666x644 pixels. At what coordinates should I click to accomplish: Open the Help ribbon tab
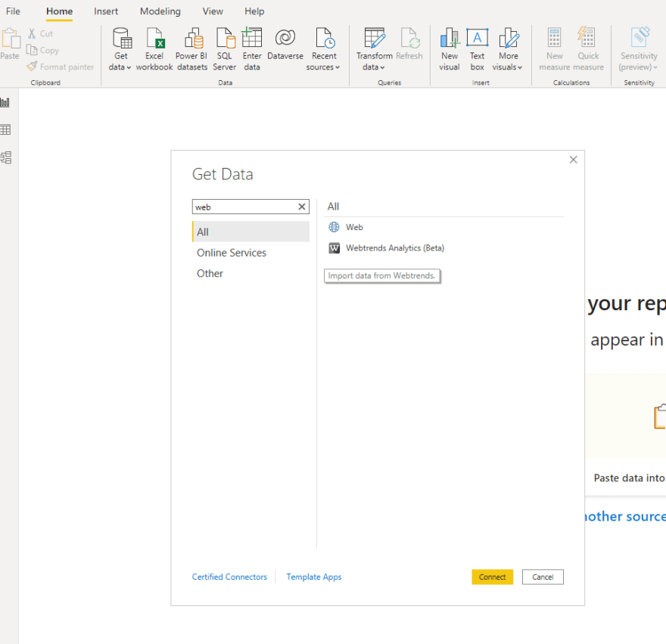(254, 11)
